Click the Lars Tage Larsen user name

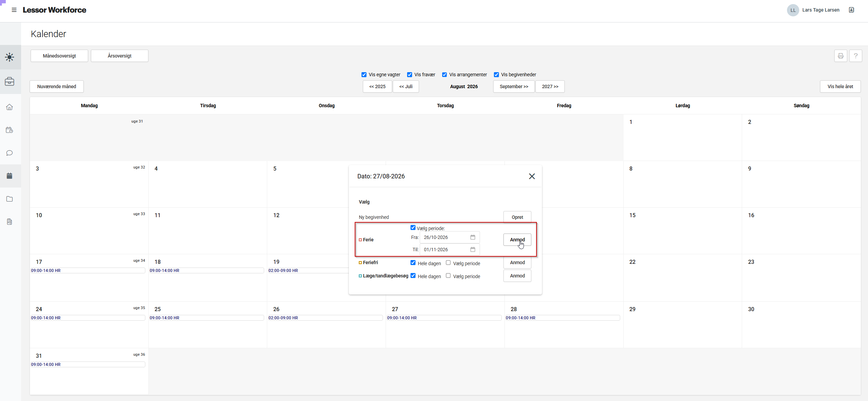tap(821, 10)
